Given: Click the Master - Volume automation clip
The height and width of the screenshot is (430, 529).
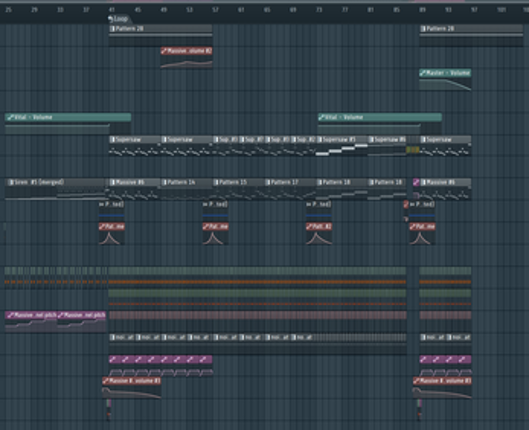Looking at the screenshot, I should point(445,73).
